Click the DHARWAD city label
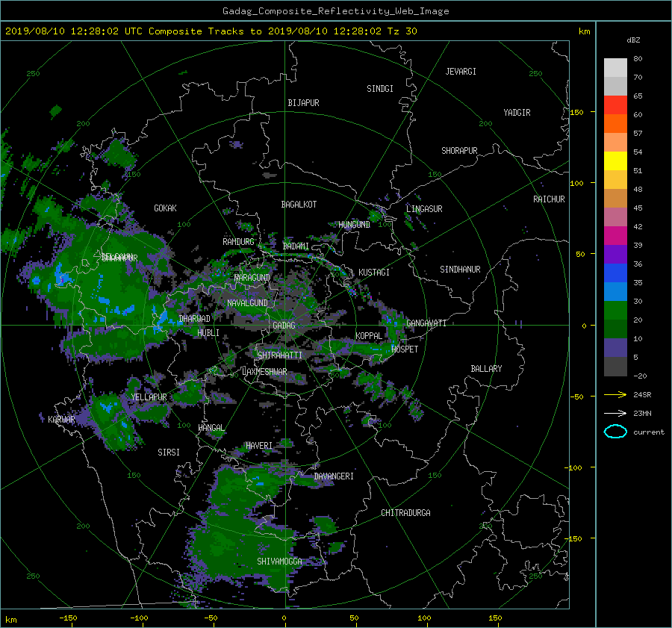672x628 pixels. [195, 319]
